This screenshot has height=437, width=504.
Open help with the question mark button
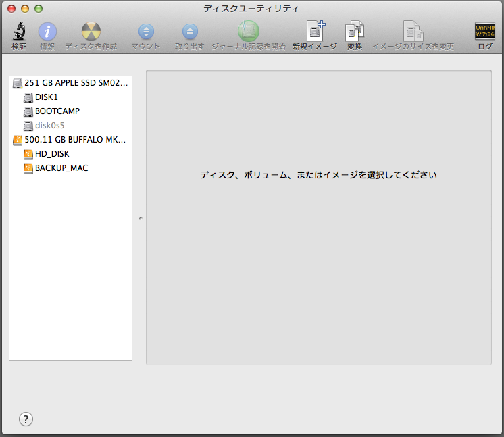[26, 419]
